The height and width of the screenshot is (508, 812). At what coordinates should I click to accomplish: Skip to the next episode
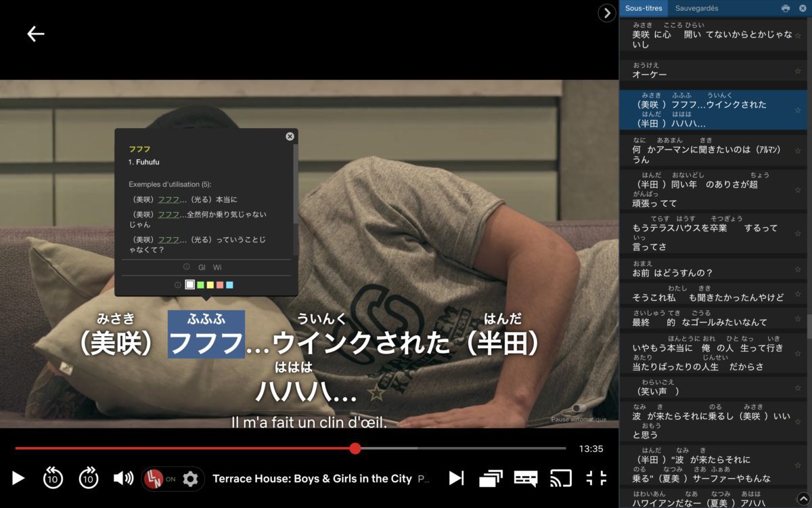[456, 478]
